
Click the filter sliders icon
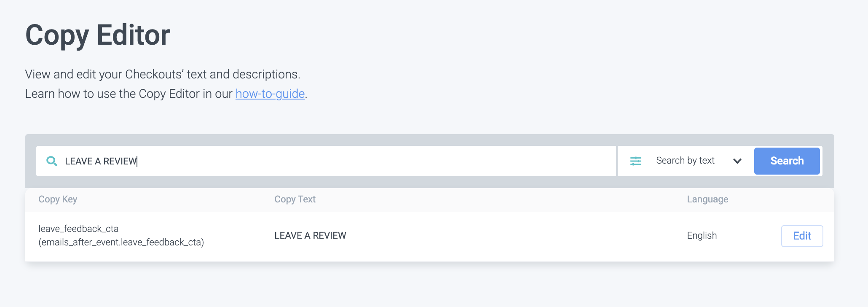click(635, 161)
